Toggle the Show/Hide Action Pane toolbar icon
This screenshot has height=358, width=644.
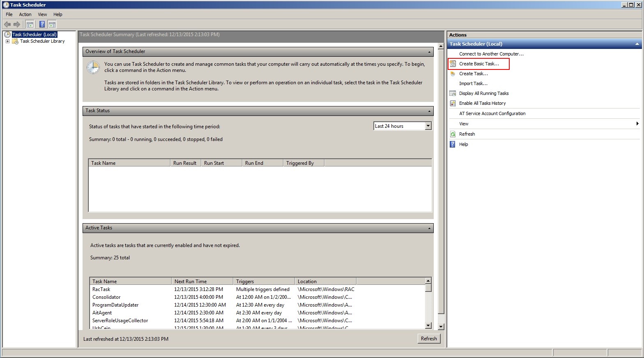[x=52, y=25]
